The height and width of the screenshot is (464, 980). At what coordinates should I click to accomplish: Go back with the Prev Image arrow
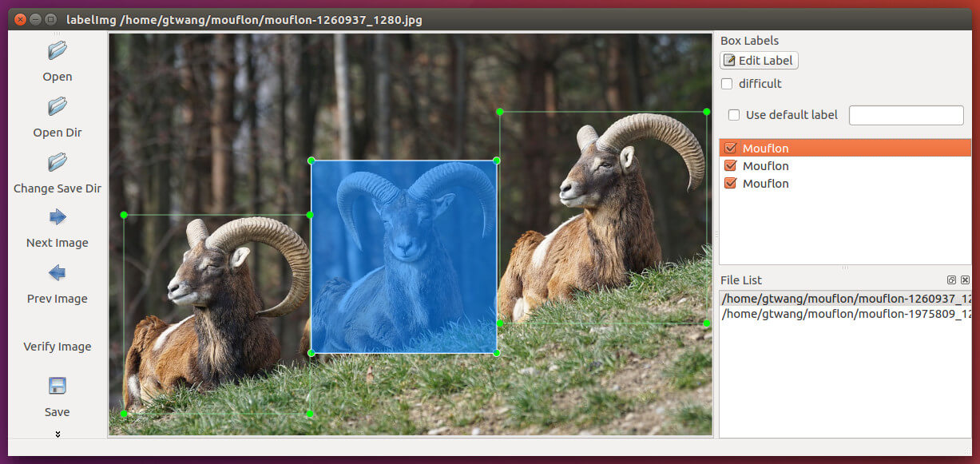(58, 273)
